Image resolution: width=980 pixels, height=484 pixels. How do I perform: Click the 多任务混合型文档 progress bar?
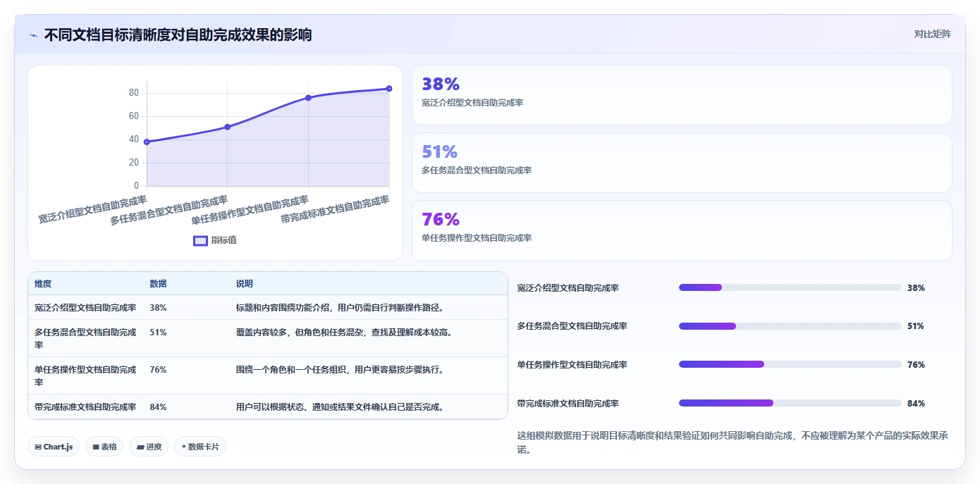[x=790, y=326]
